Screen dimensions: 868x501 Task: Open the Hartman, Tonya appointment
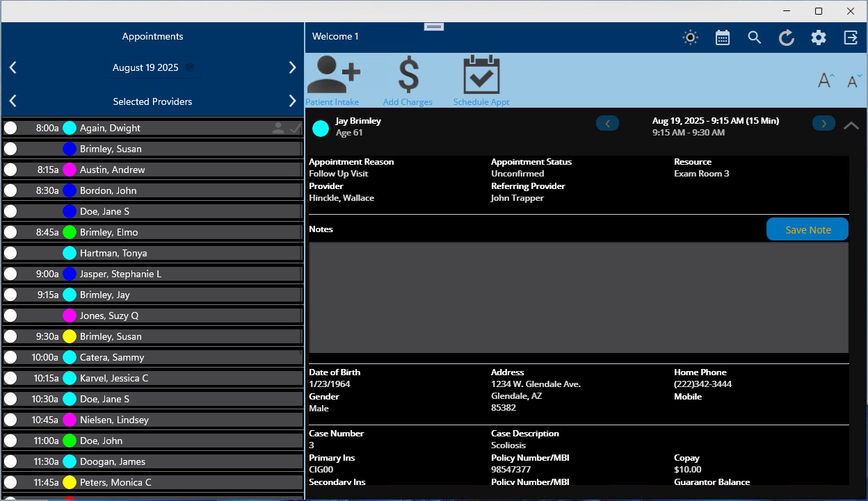tap(152, 253)
